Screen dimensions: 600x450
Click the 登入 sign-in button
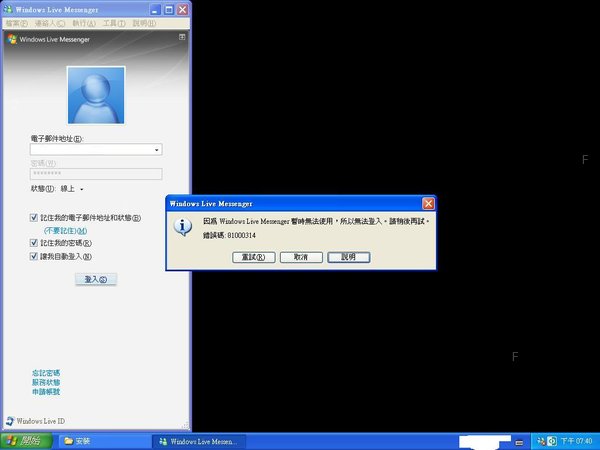(x=96, y=279)
